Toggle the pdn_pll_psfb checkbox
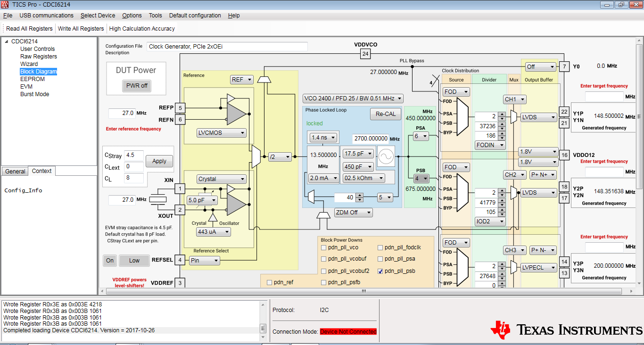The width and height of the screenshot is (644, 345). pos(324,282)
